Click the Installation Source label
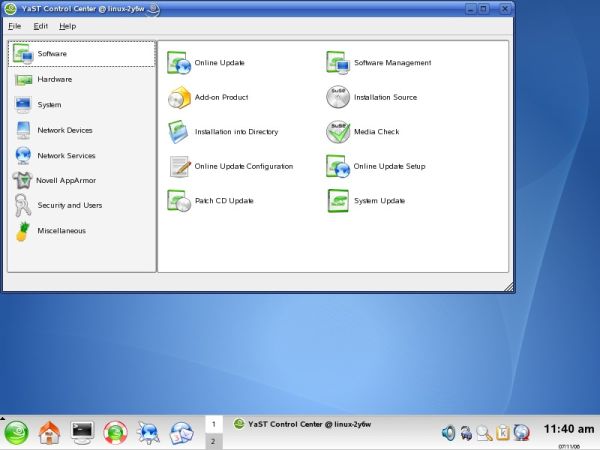 [x=385, y=97]
